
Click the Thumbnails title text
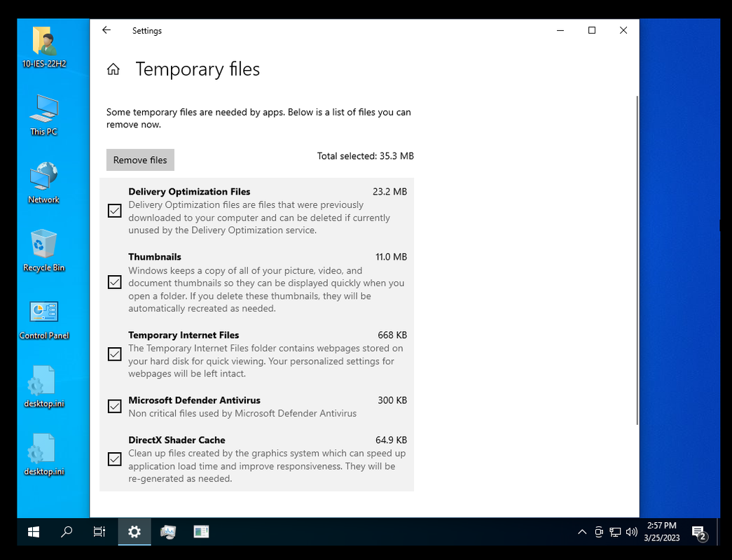coord(155,257)
